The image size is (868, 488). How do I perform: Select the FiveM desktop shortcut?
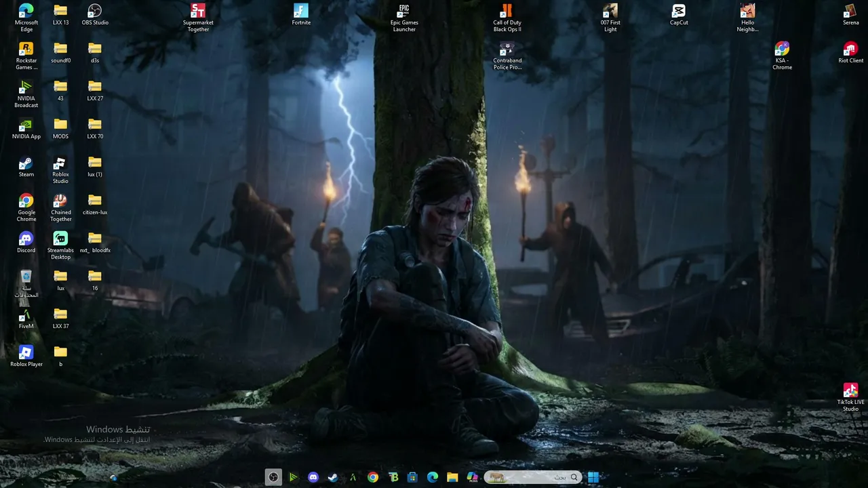26,318
